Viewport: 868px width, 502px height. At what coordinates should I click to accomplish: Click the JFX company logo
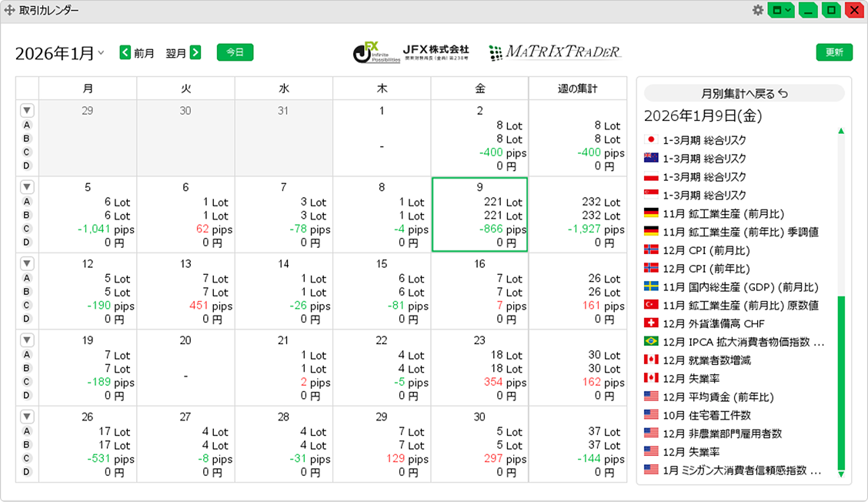point(411,52)
